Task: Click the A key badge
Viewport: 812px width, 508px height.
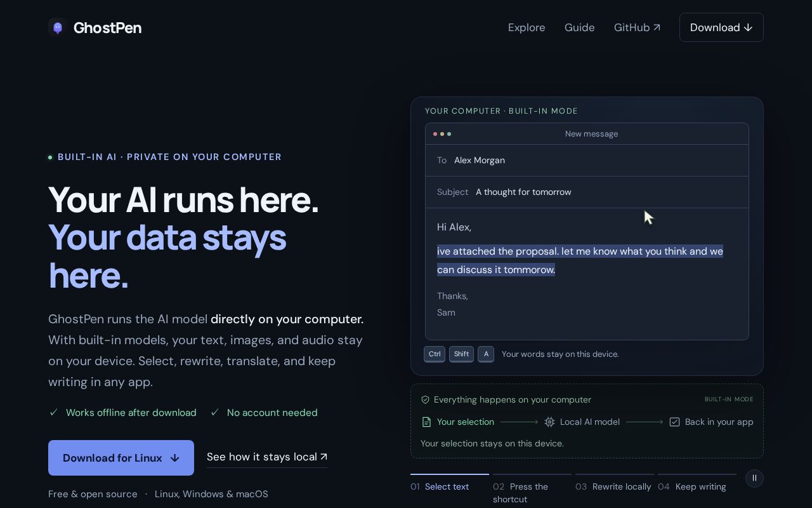Action: (486, 354)
